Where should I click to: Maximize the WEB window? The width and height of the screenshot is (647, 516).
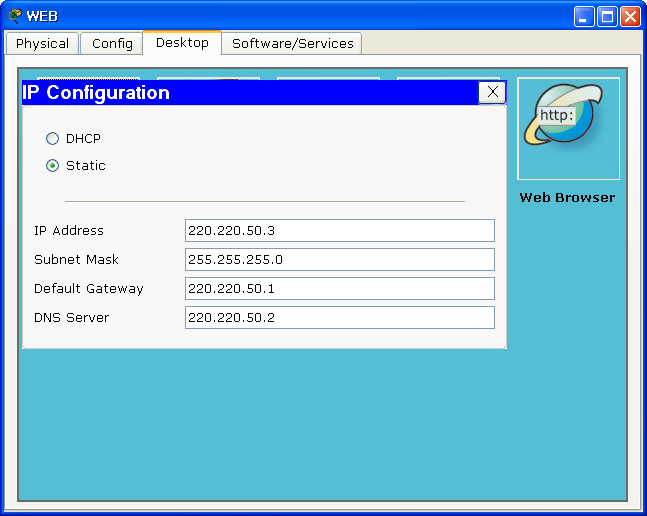pyautogui.click(x=607, y=16)
